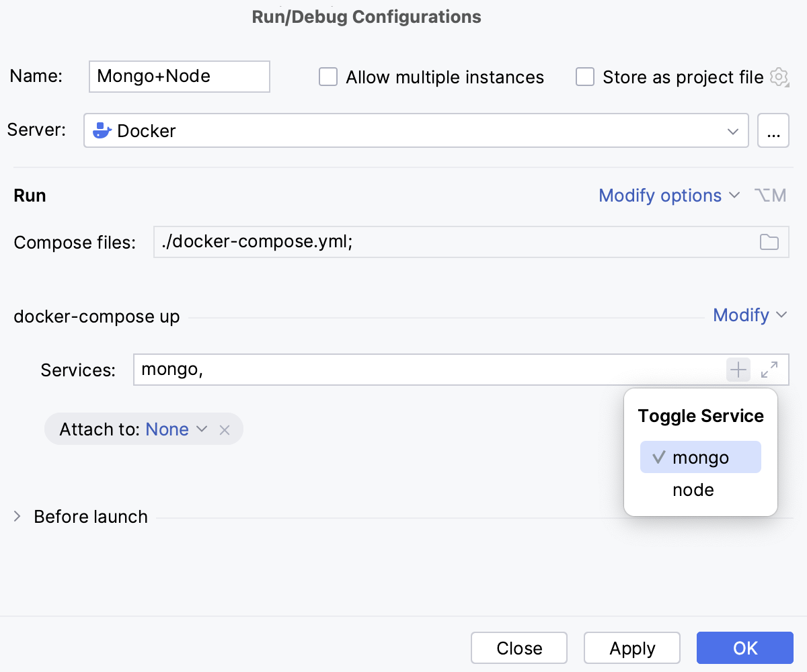807x672 pixels.
Task: Click the Docker whale icon in Server field
Action: click(102, 130)
